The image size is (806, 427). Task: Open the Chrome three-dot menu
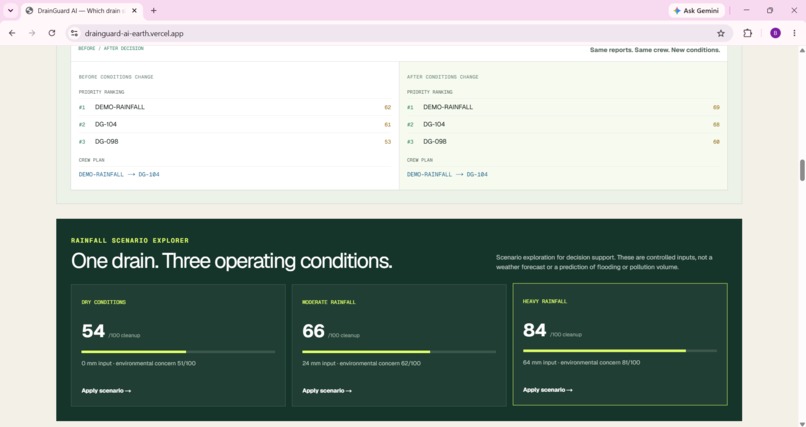click(x=794, y=33)
